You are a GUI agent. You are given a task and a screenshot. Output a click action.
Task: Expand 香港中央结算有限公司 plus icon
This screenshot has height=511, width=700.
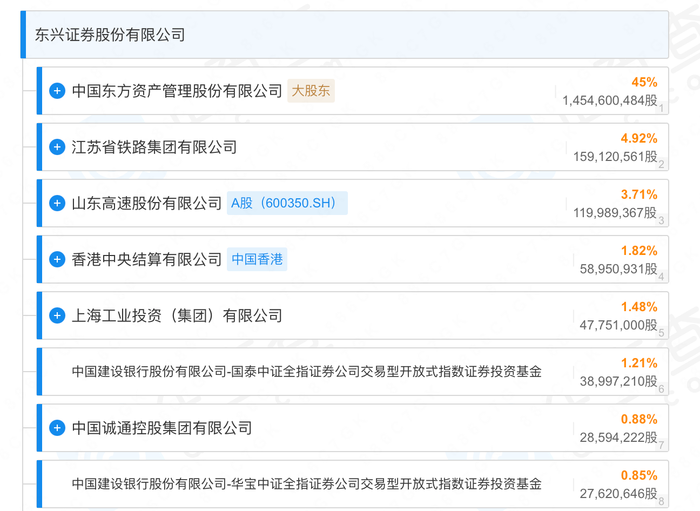(x=58, y=259)
